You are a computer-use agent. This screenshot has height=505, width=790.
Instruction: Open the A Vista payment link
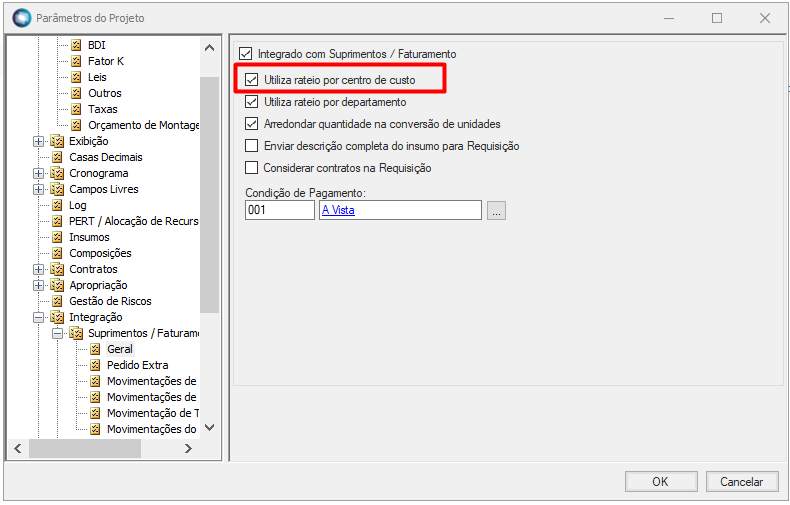click(x=338, y=210)
